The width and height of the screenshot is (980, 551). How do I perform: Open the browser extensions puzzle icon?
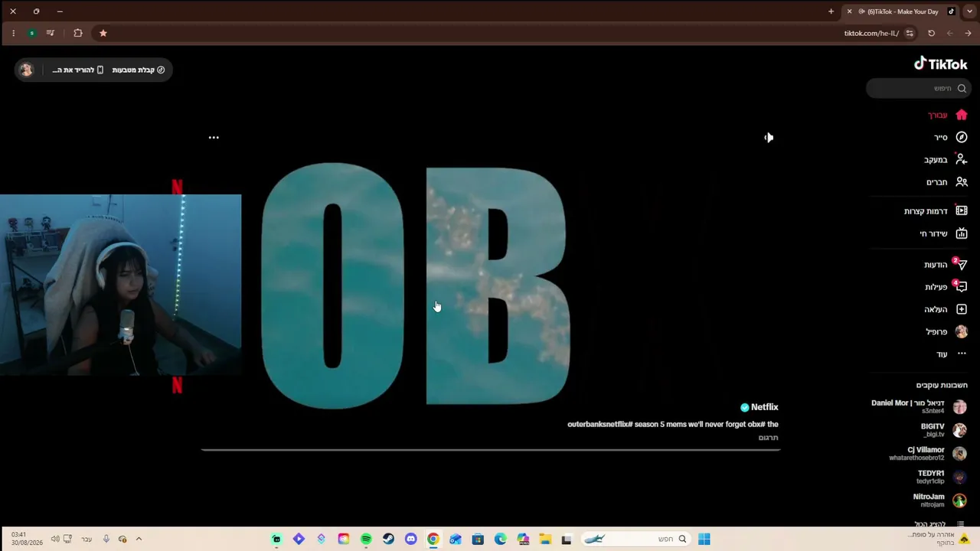click(77, 33)
